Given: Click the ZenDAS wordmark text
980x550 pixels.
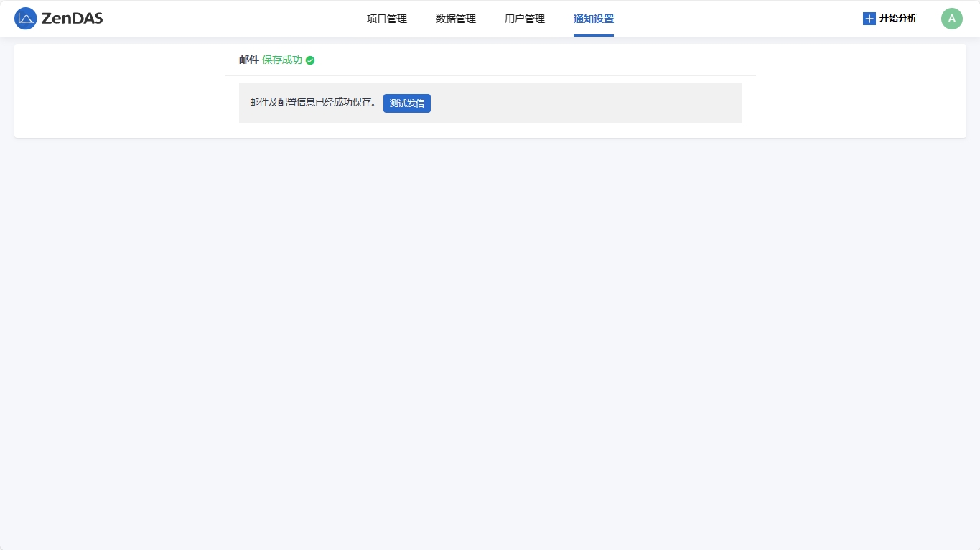Looking at the screenshot, I should click(72, 19).
